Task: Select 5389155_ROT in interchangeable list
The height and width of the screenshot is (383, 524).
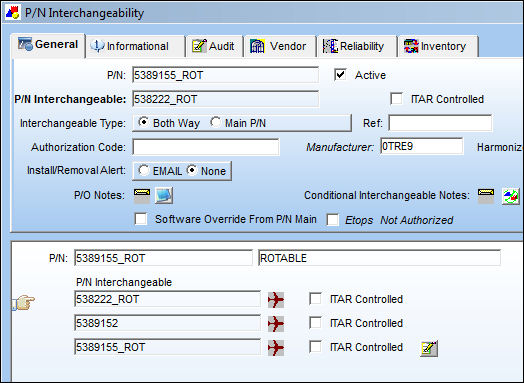Action: coord(167,347)
